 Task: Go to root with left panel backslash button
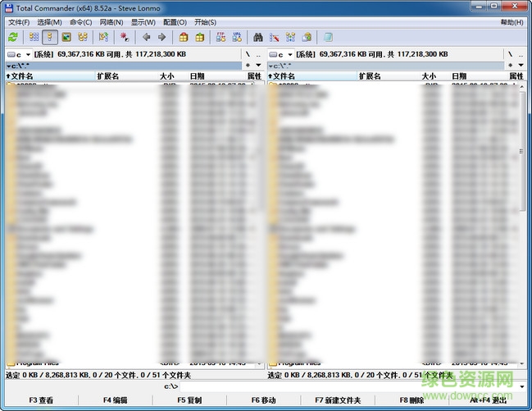[x=248, y=54]
